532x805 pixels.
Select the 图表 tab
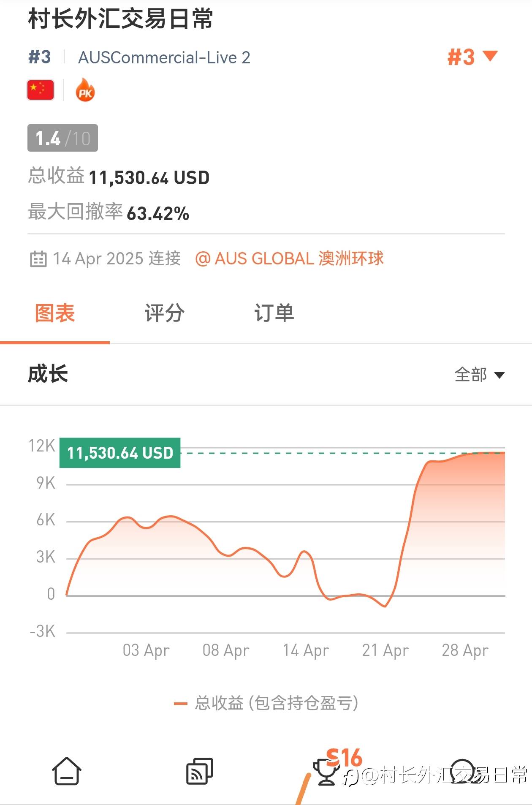[x=55, y=313]
